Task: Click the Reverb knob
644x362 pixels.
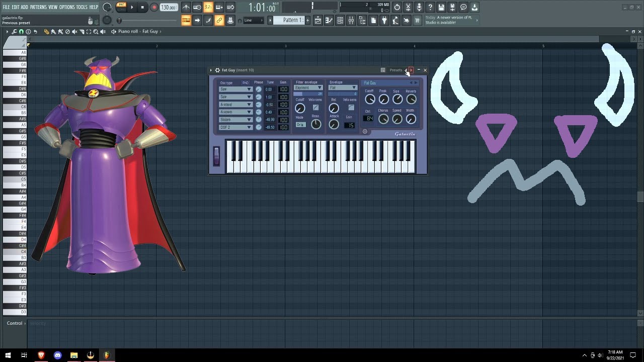Action: pos(412,99)
